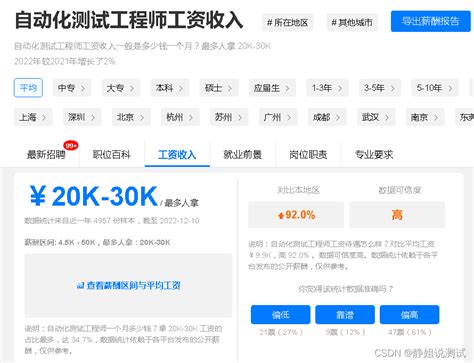Viewport: 474px width, 363px height.
Task: Expand the 1-3年 experience filter
Action: 327,88
